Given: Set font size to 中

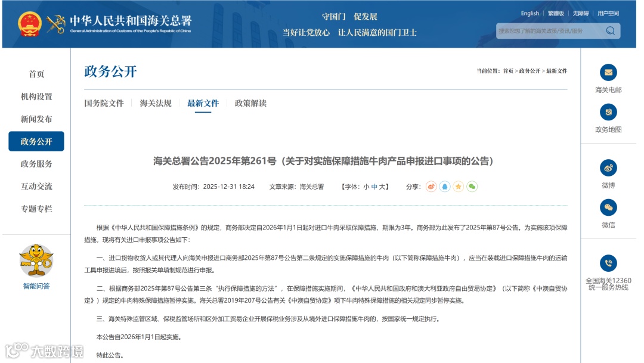Looking at the screenshot, I should click(x=374, y=187).
